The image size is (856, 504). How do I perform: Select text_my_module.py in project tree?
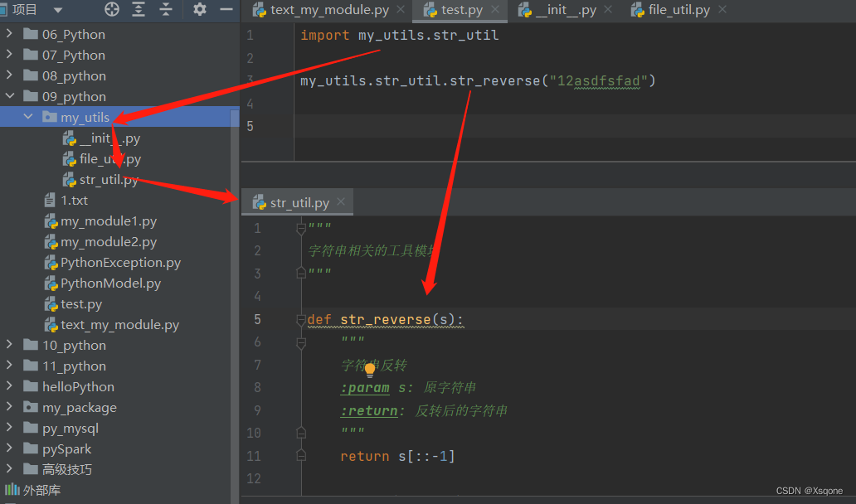pos(120,325)
